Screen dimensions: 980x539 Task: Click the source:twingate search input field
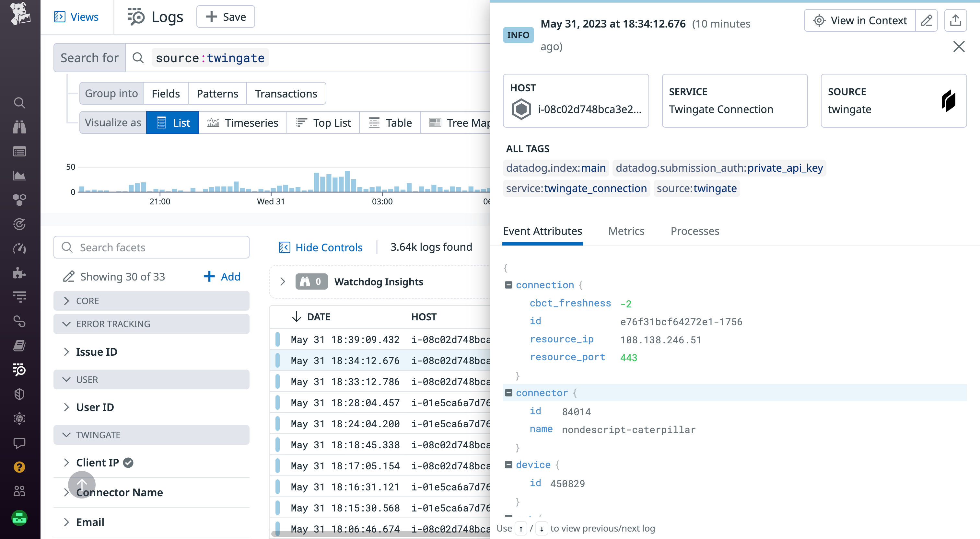[210, 57]
